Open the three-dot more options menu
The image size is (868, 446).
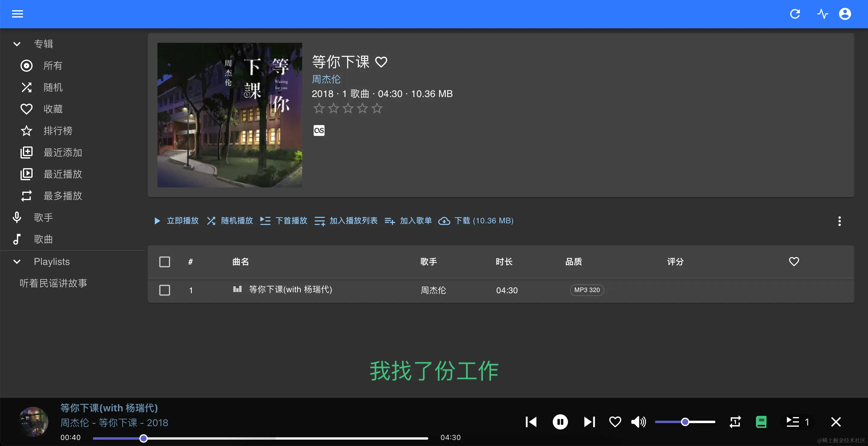click(839, 221)
